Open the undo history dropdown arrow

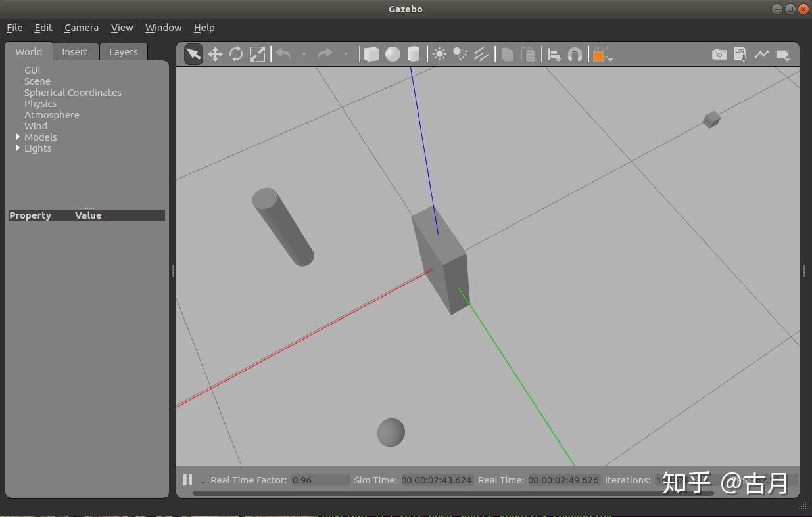pos(304,54)
